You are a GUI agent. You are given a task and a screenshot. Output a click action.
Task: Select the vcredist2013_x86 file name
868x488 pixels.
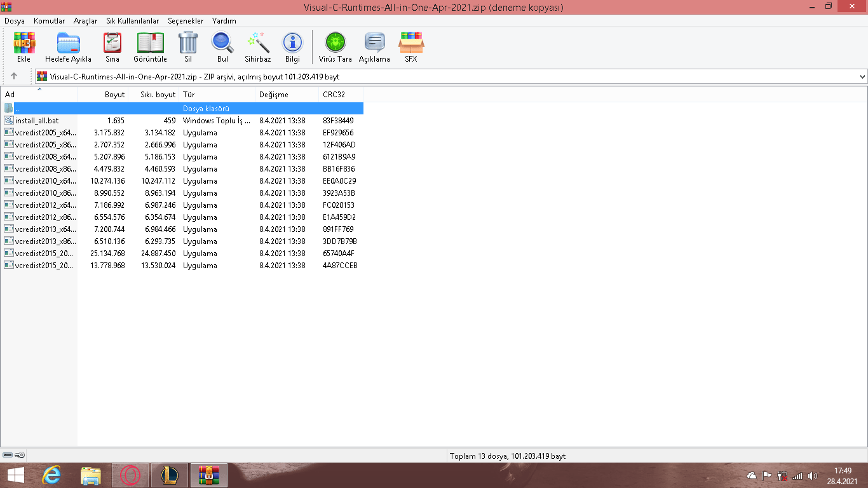(45, 241)
